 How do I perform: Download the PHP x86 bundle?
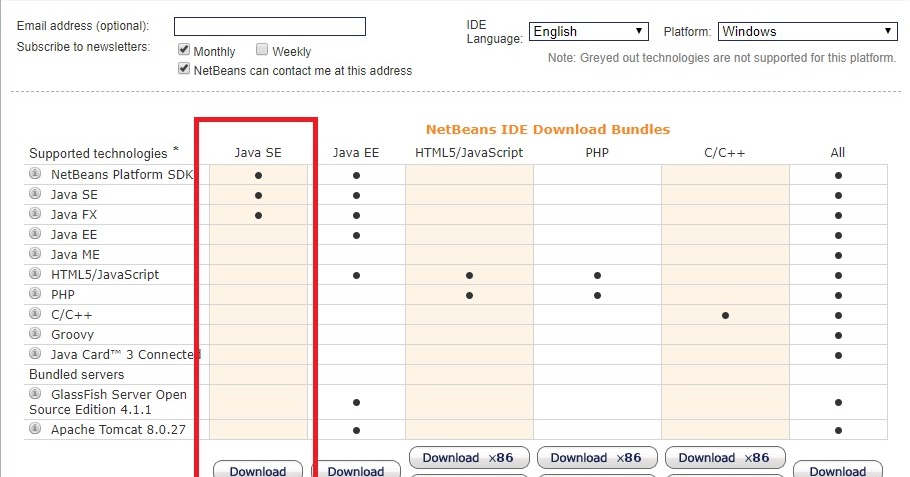[x=597, y=458]
